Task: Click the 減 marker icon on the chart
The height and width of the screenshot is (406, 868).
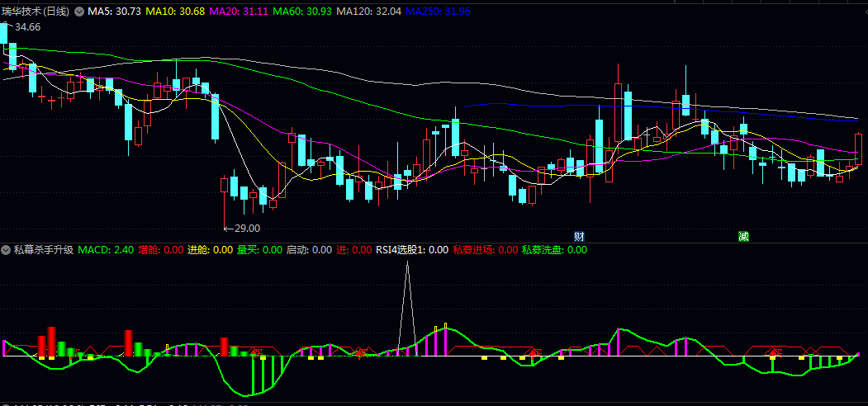Action: [x=743, y=237]
